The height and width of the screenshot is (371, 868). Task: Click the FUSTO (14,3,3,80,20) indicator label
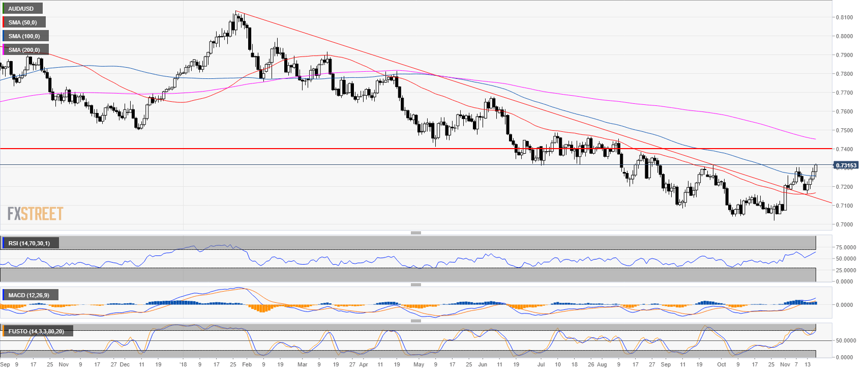(36, 331)
